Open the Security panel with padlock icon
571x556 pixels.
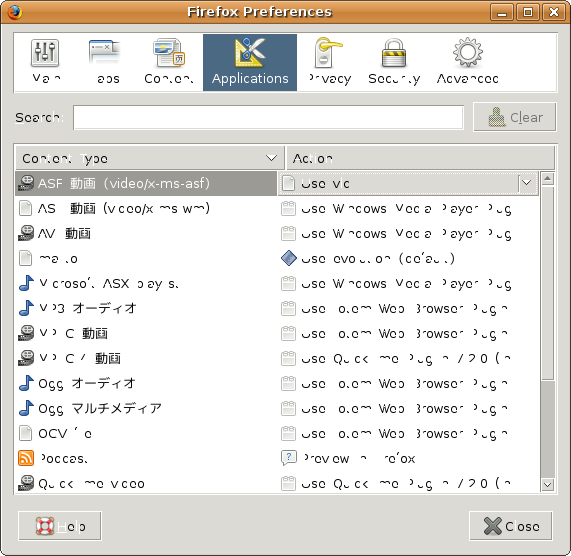coord(394,62)
